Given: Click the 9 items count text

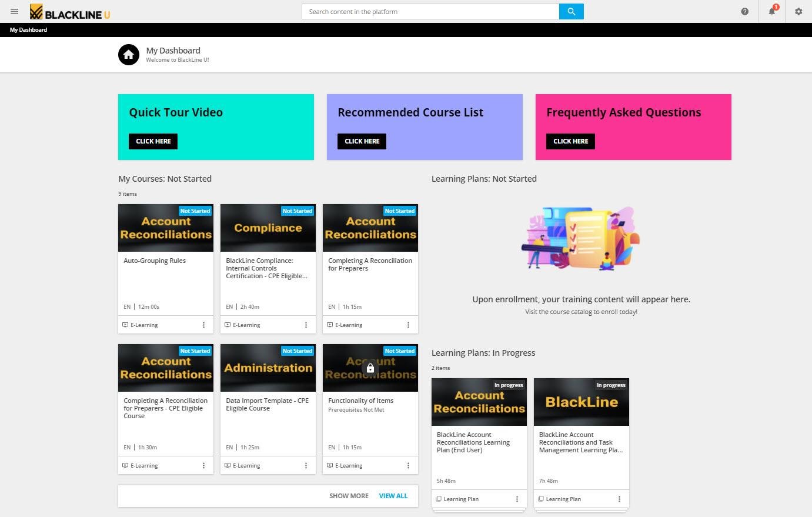Looking at the screenshot, I should tap(128, 194).
